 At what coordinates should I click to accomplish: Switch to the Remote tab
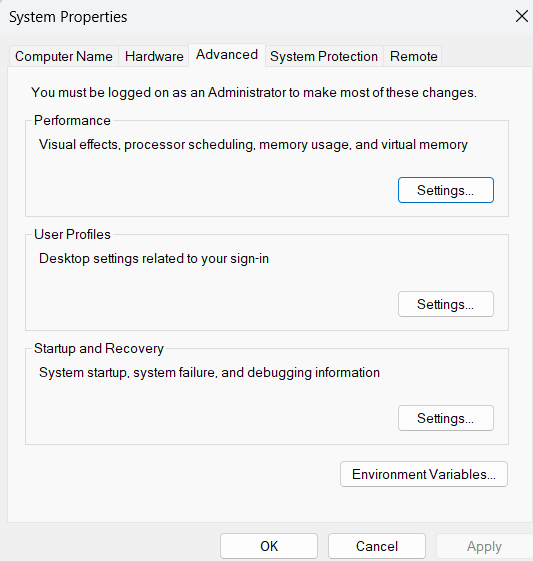coord(413,56)
